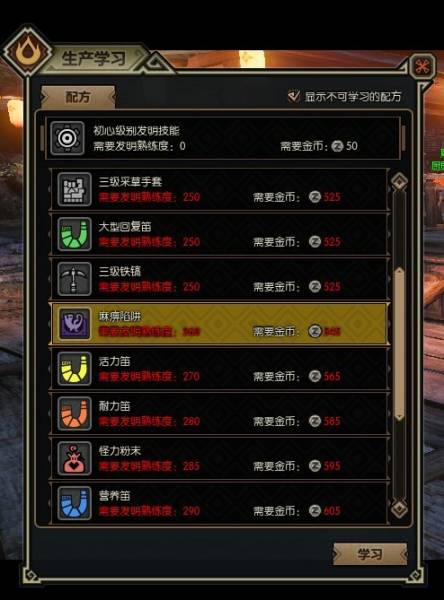The image size is (444, 600).
Task: Click the scrollbar up arrow of recipe list
Action: point(399,181)
